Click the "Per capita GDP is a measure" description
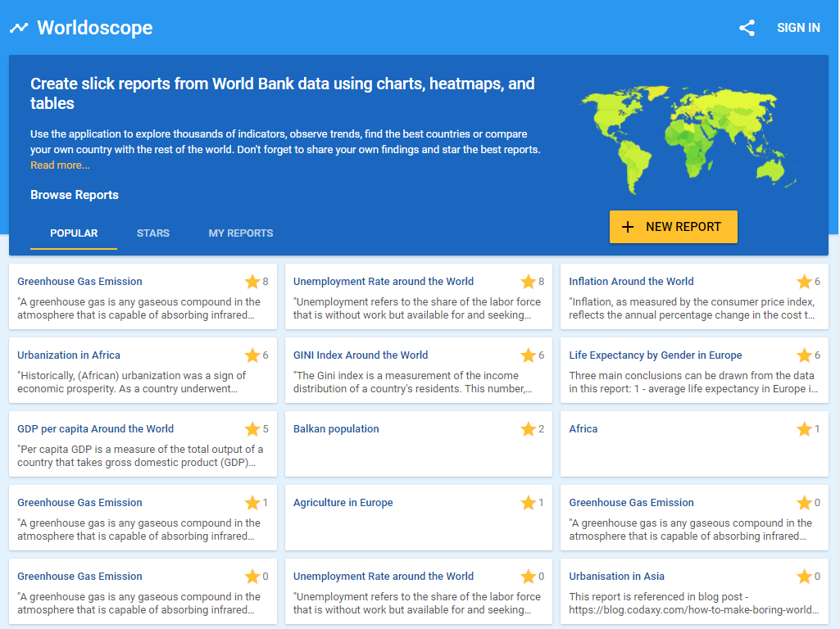Viewport: 840px width, 629px height. (140, 456)
